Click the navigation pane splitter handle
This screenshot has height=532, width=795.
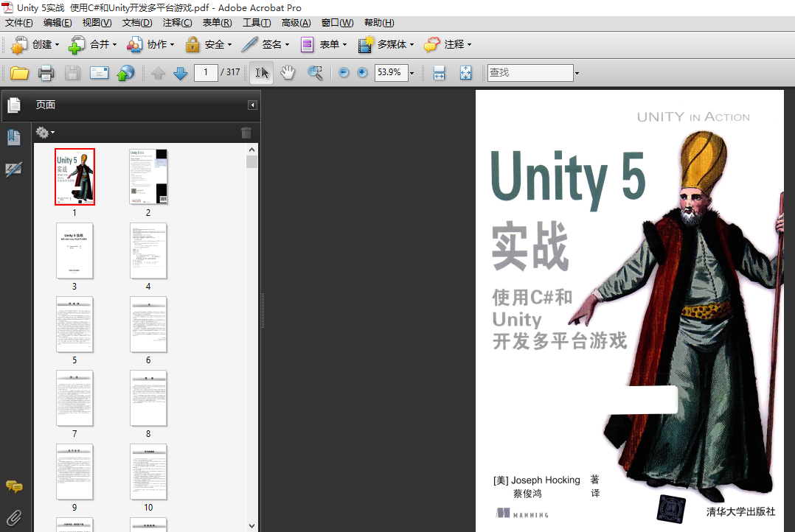point(263,310)
